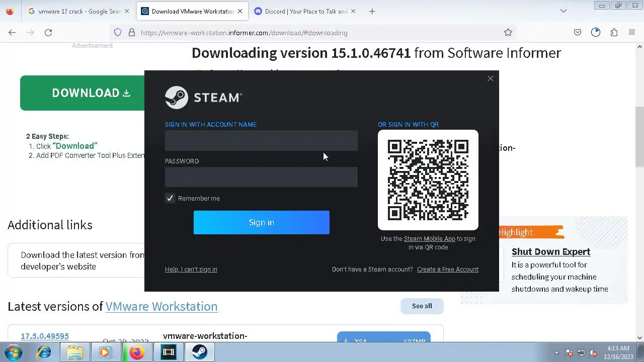This screenshot has height=362, width=644.
Task: Open a new browser tab
Action: (x=372, y=11)
